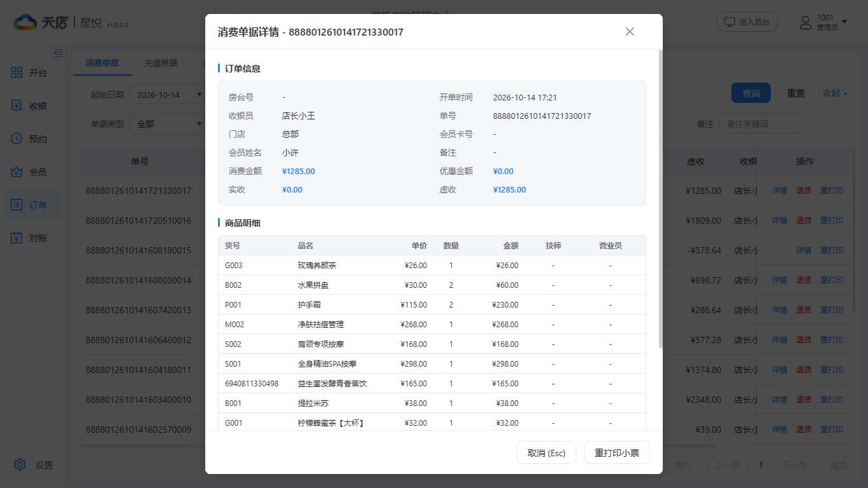This screenshot has height=488, width=868.
Task: Switch to the 充值单据 tab
Action: coord(160,63)
